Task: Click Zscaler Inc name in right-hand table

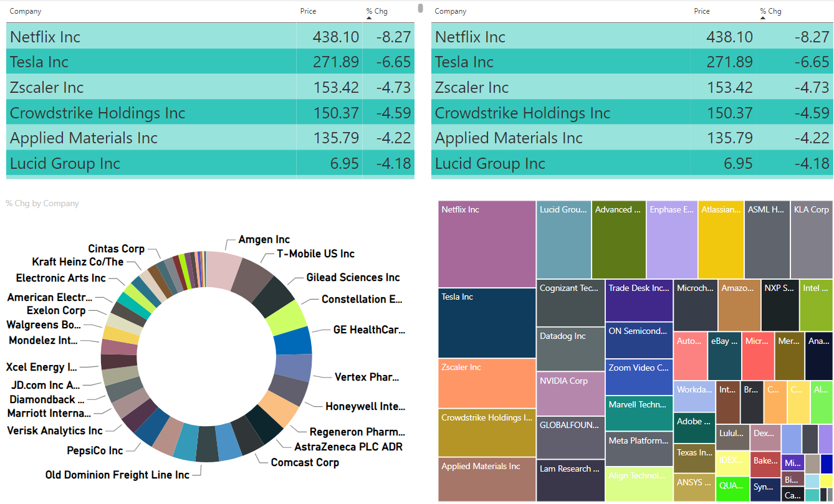Action: (472, 88)
